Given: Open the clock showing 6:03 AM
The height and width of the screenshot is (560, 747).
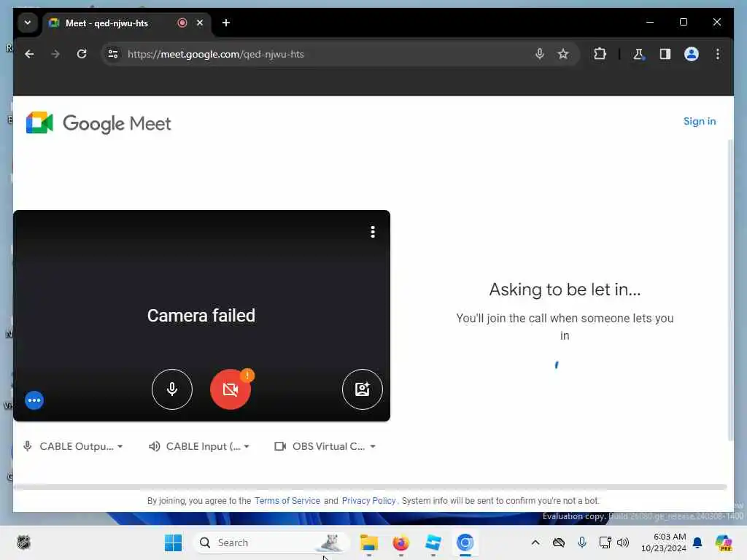Looking at the screenshot, I should click(x=664, y=542).
